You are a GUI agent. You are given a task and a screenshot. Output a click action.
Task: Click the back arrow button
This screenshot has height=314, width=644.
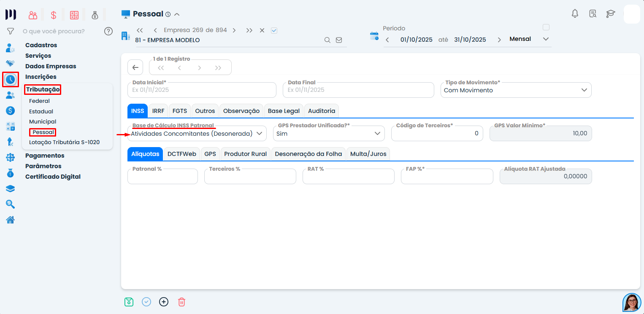coord(135,67)
